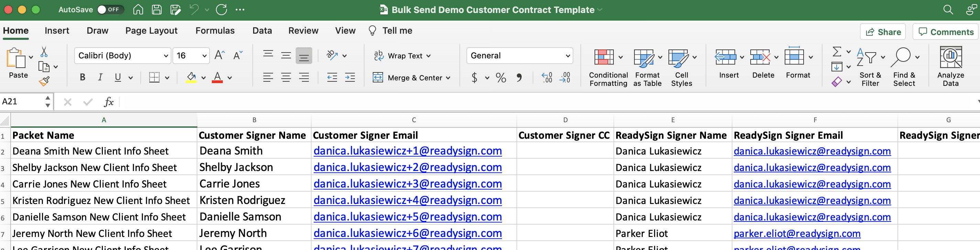The height and width of the screenshot is (250, 980).
Task: Click the Percent Style icon
Action: tap(501, 78)
